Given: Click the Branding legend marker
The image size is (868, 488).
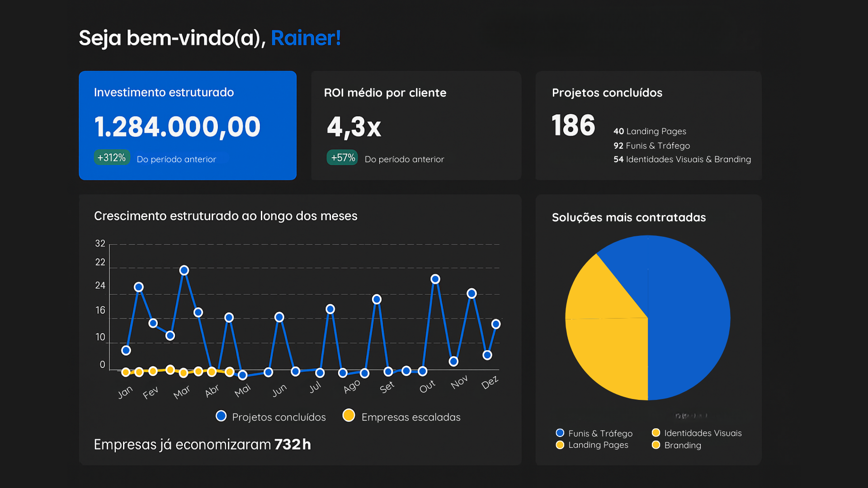Looking at the screenshot, I should pyautogui.click(x=656, y=445).
